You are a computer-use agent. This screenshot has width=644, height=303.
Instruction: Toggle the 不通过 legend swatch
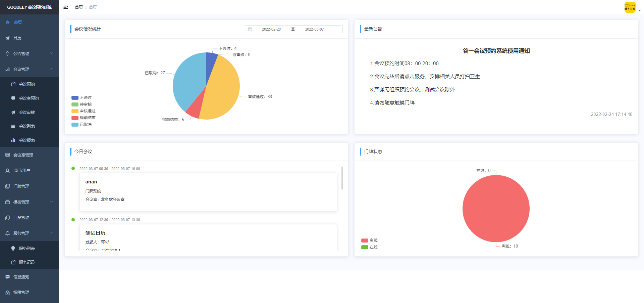tap(75, 98)
